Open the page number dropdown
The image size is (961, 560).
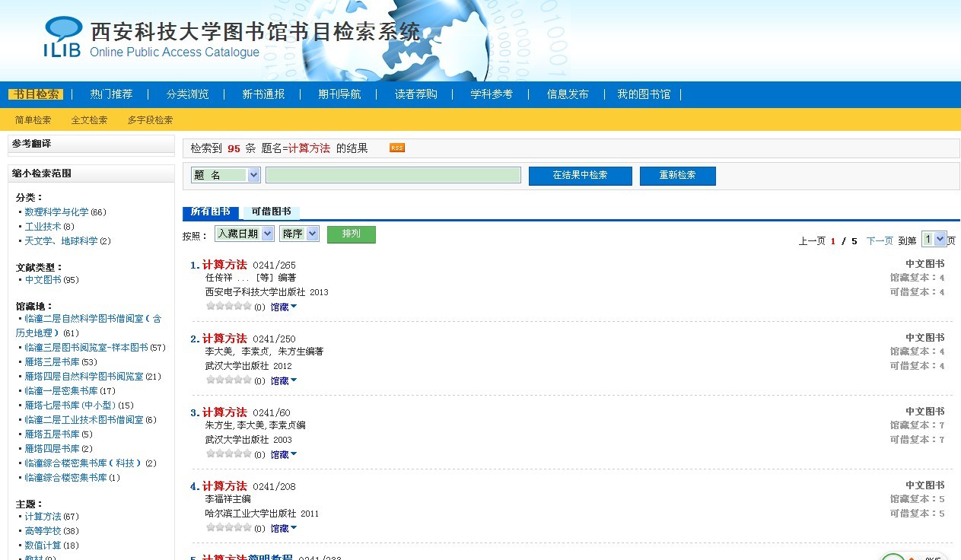click(934, 239)
